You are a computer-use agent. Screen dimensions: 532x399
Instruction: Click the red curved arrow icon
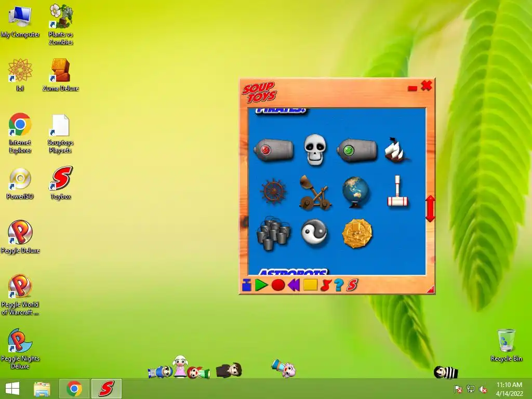coord(326,285)
